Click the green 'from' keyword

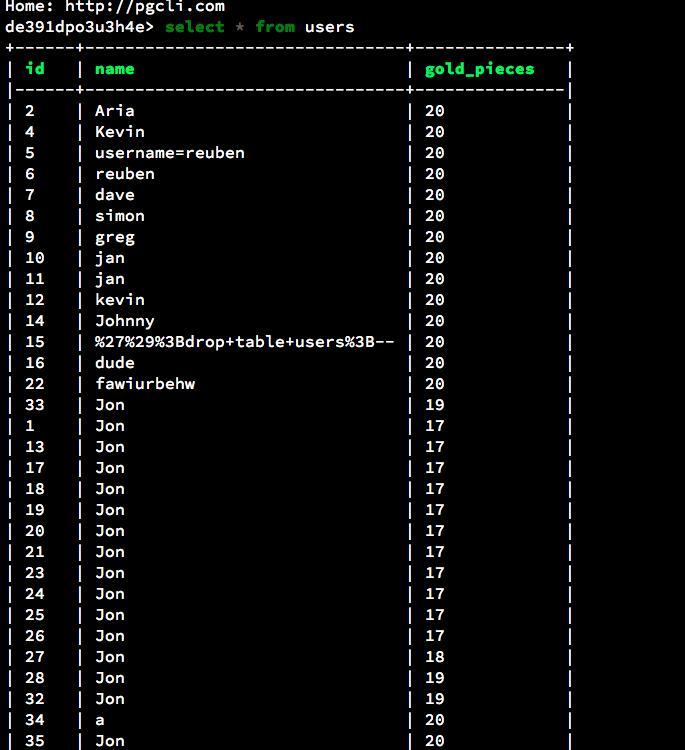[x=275, y=27]
